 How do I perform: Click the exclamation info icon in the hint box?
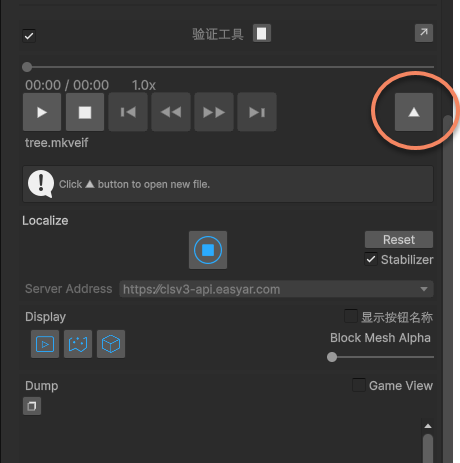(x=41, y=184)
